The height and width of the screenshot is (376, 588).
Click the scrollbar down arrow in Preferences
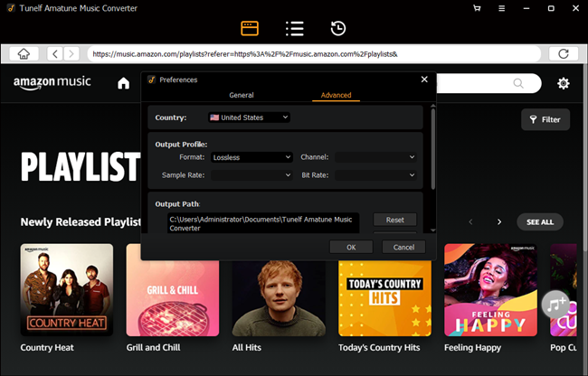click(433, 230)
